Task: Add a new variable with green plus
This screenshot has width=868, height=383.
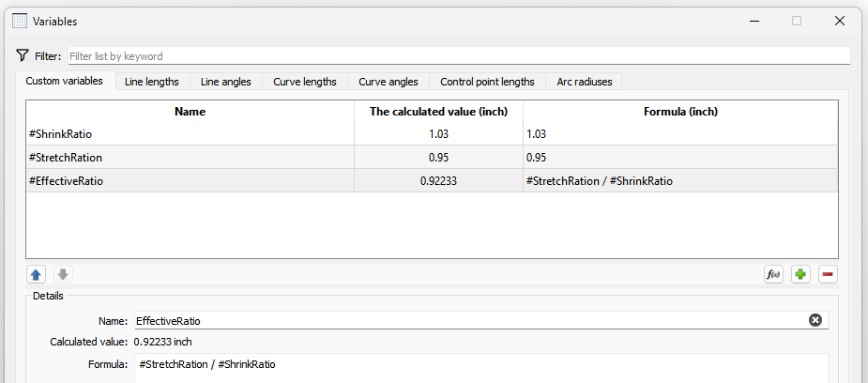Action: 800,274
